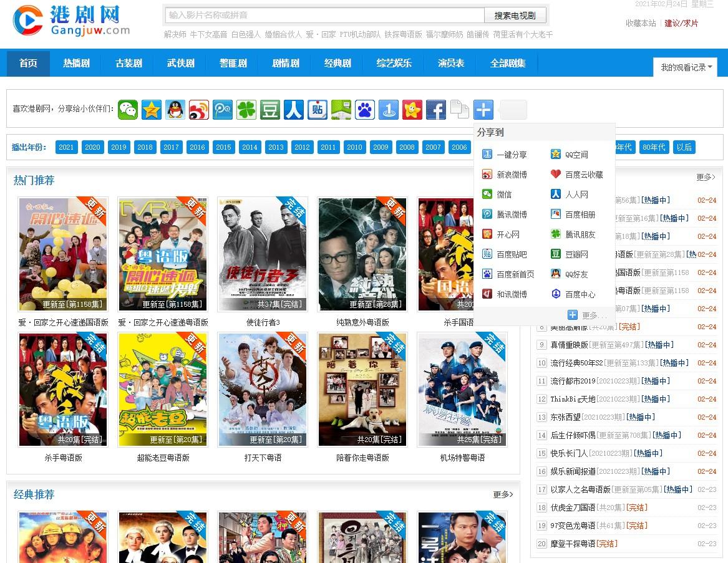Expand 更多 beside the 经典推荐 heading

coord(503,494)
